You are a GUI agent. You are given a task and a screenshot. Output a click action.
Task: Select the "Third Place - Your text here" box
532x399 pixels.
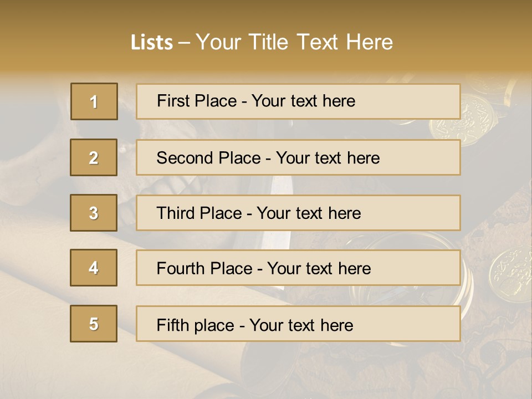298,213
